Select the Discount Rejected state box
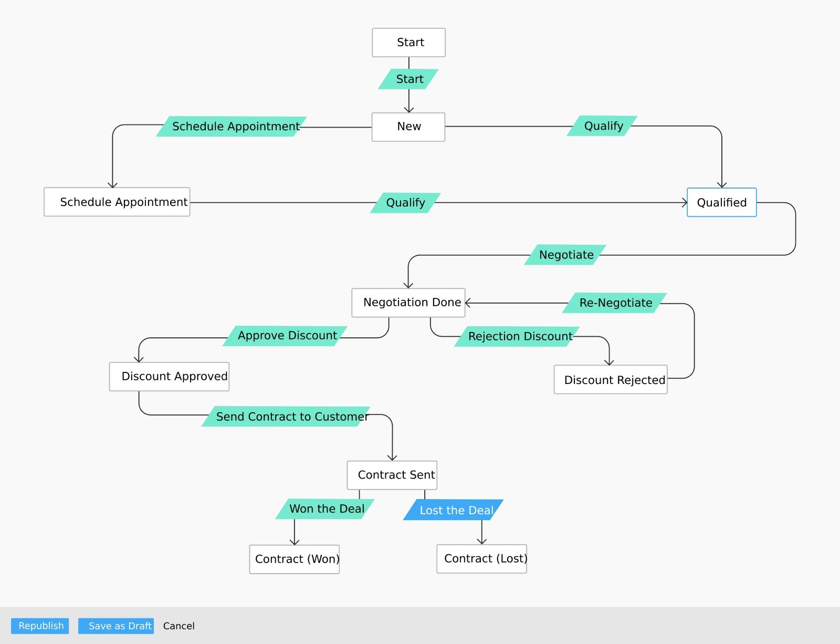Image resolution: width=840 pixels, height=644 pixels. (611, 379)
